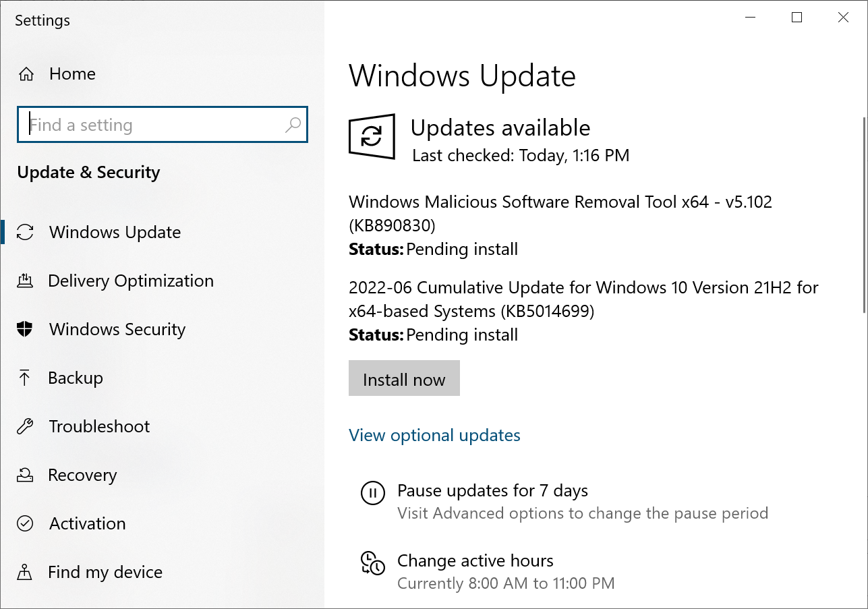Click the Last checked: Today, 1:16 PM text
The image size is (868, 609).
521,156
